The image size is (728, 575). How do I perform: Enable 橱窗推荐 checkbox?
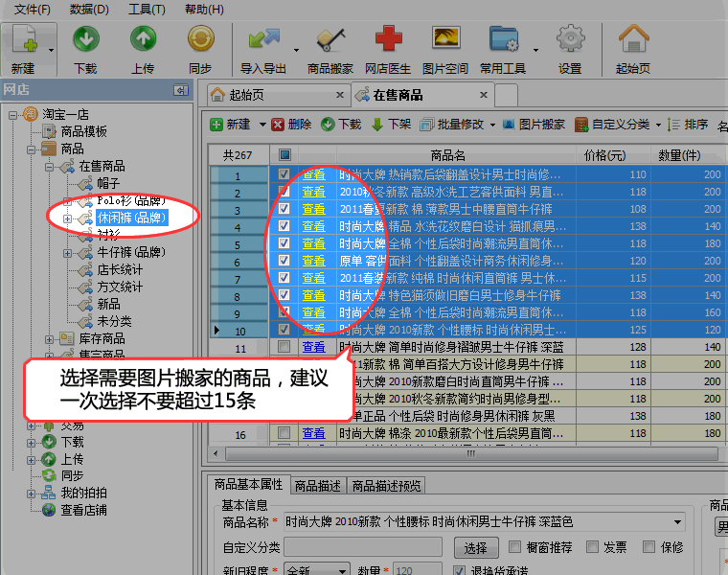click(514, 546)
